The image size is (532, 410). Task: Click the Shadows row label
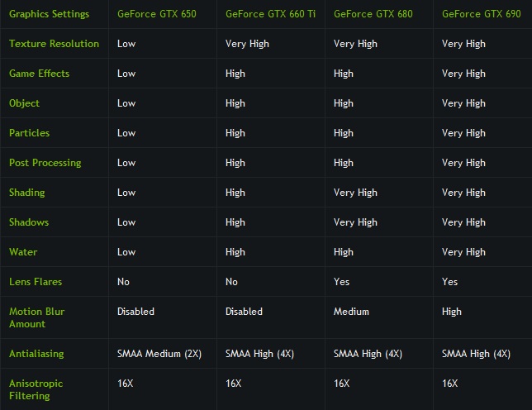click(29, 222)
